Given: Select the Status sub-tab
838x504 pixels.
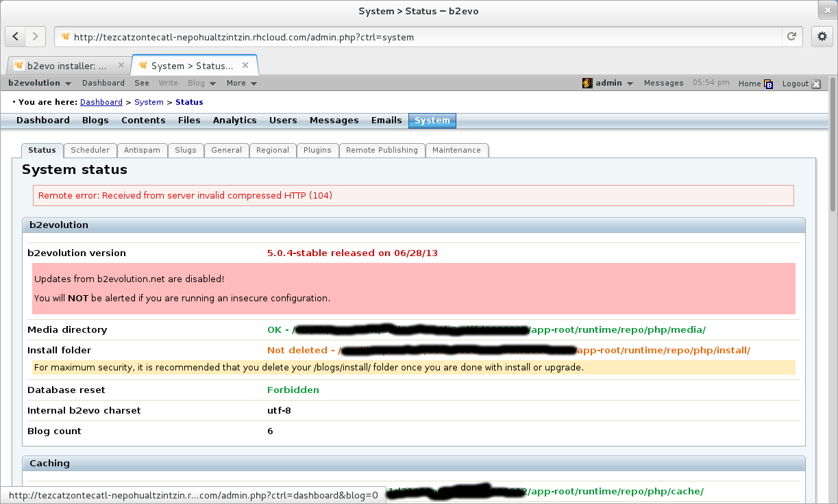Looking at the screenshot, I should [x=42, y=150].
